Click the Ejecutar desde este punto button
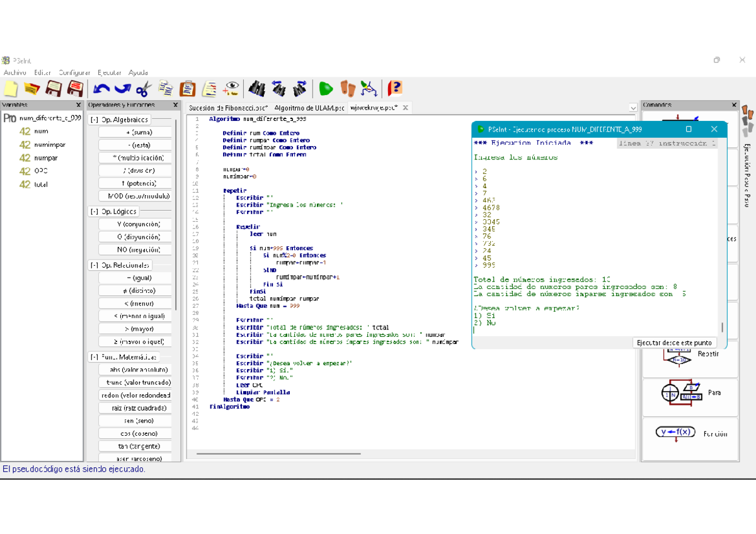 [674, 343]
